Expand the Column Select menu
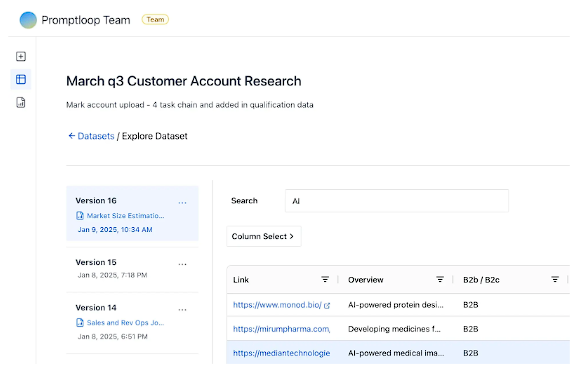The height and width of the screenshot is (378, 584). tap(264, 236)
